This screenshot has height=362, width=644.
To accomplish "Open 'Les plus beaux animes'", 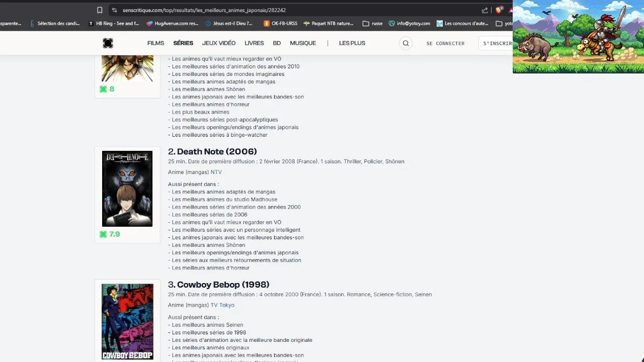I will click(x=200, y=112).
